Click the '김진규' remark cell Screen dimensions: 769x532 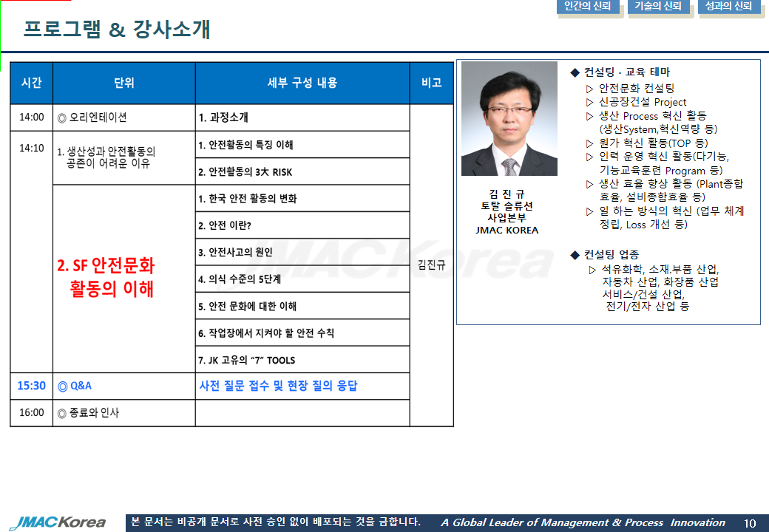pyautogui.click(x=432, y=265)
